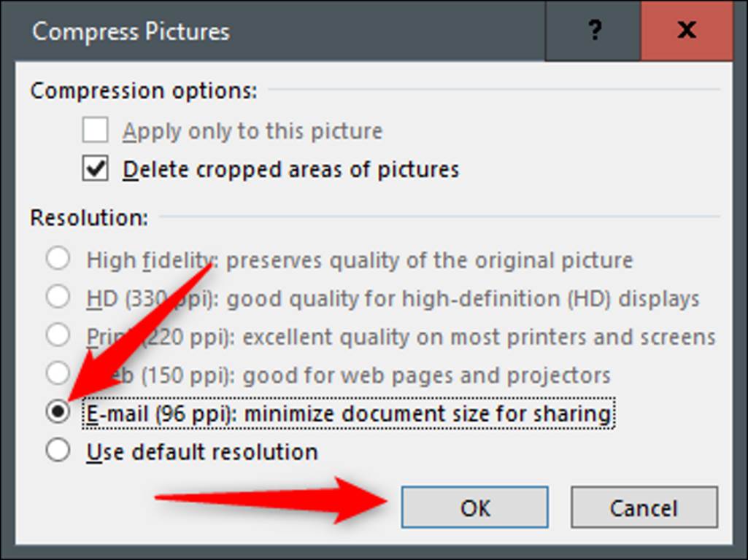Image resolution: width=748 pixels, height=560 pixels.
Task: Click the 'Apply only to this picture' label text
Action: (252, 131)
